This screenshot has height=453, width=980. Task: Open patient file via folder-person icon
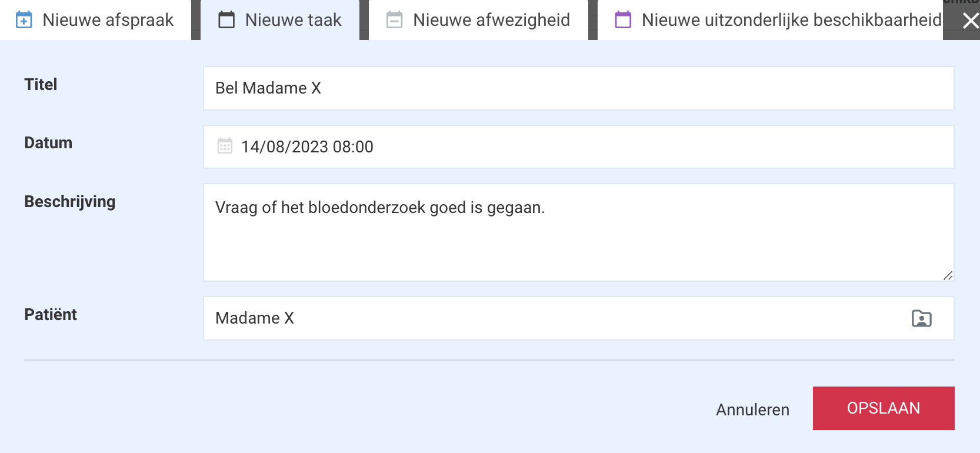[922, 318]
